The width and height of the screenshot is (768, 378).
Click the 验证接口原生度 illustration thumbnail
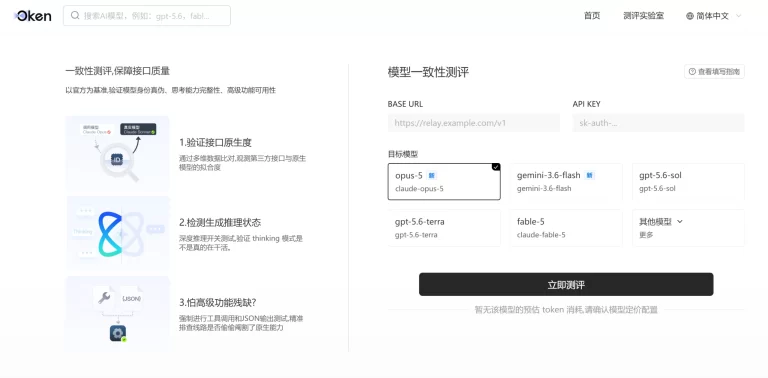tap(118, 154)
